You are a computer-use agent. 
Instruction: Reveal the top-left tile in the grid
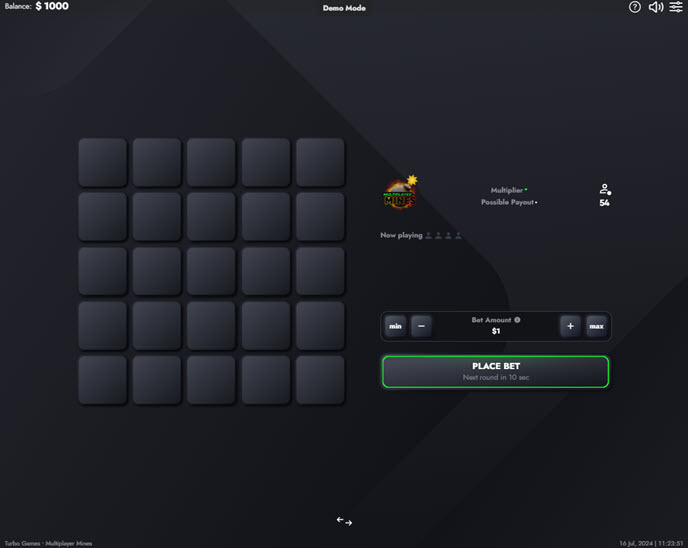tap(103, 162)
